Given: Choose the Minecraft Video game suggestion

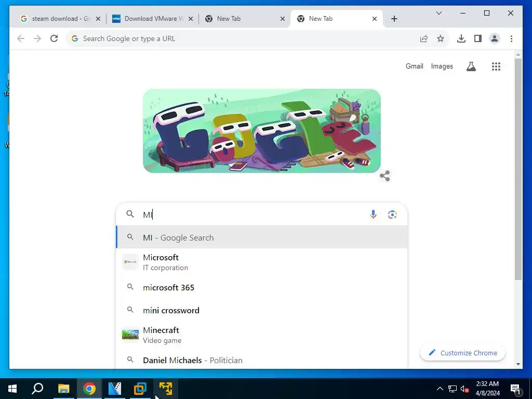Looking at the screenshot, I should 262,335.
